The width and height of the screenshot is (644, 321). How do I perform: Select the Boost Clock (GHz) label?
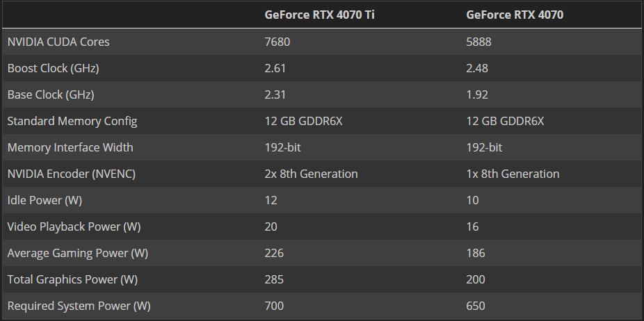[53, 68]
